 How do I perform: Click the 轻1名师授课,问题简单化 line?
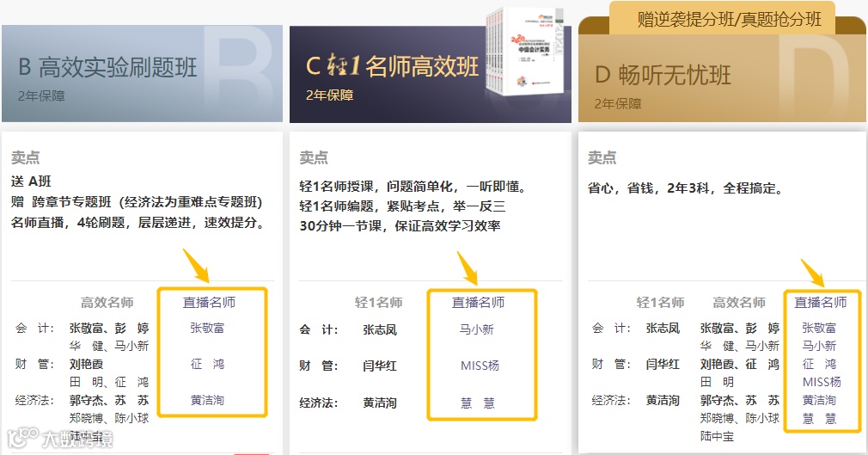coord(413,187)
